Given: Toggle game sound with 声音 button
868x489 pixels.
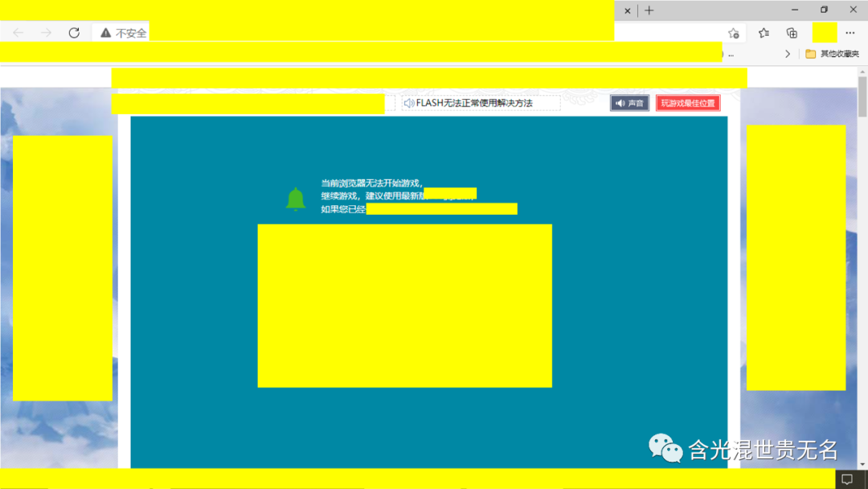Looking at the screenshot, I should click(x=629, y=103).
